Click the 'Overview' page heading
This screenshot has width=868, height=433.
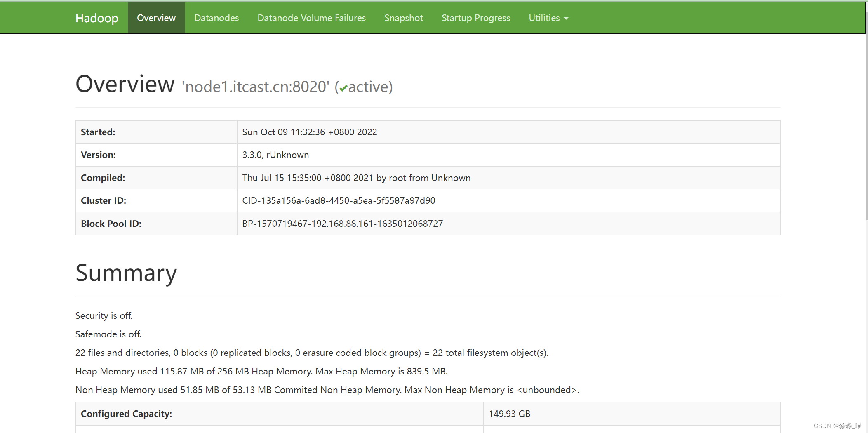125,84
